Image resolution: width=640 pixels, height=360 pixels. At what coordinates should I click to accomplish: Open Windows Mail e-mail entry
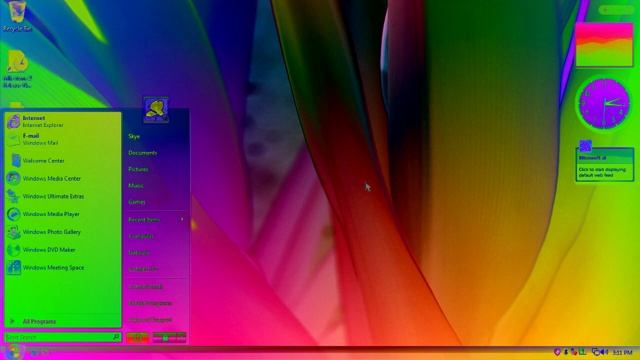point(63,139)
